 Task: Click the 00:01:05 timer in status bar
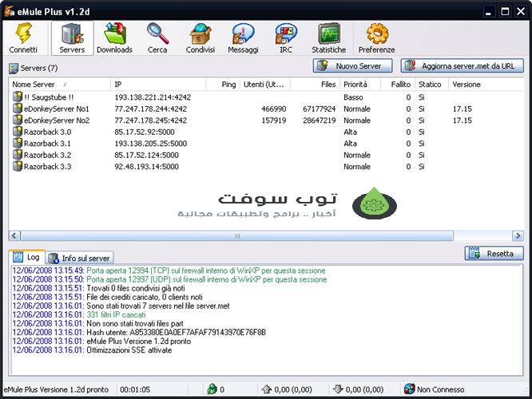[x=135, y=389]
